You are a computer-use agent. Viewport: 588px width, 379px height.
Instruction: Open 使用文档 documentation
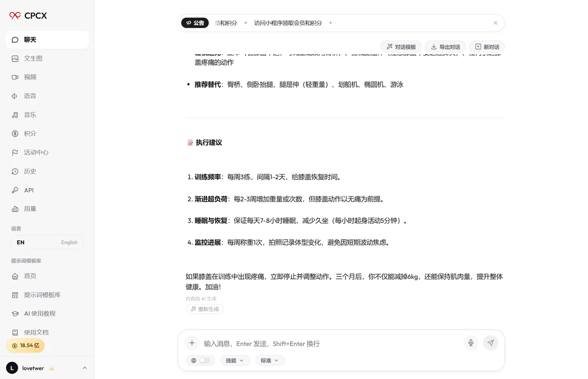pyautogui.click(x=47, y=332)
